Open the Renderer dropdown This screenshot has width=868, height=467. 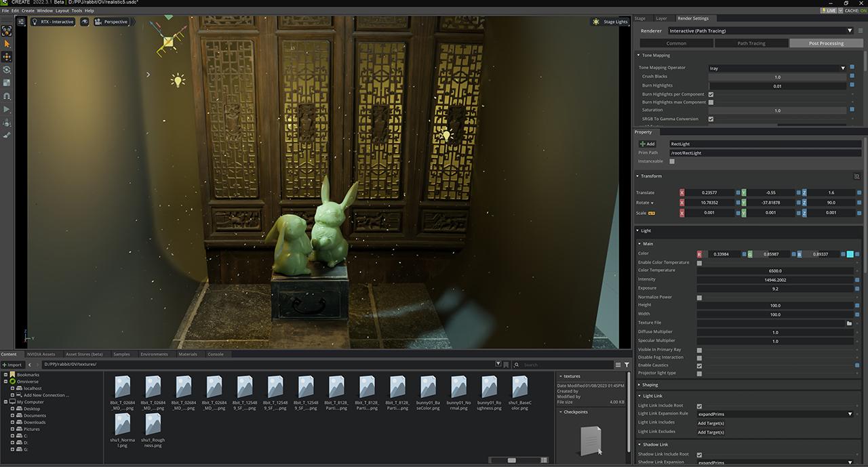850,31
